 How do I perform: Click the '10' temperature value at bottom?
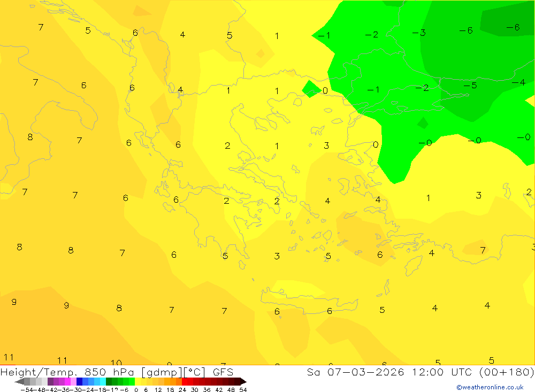(x=116, y=362)
